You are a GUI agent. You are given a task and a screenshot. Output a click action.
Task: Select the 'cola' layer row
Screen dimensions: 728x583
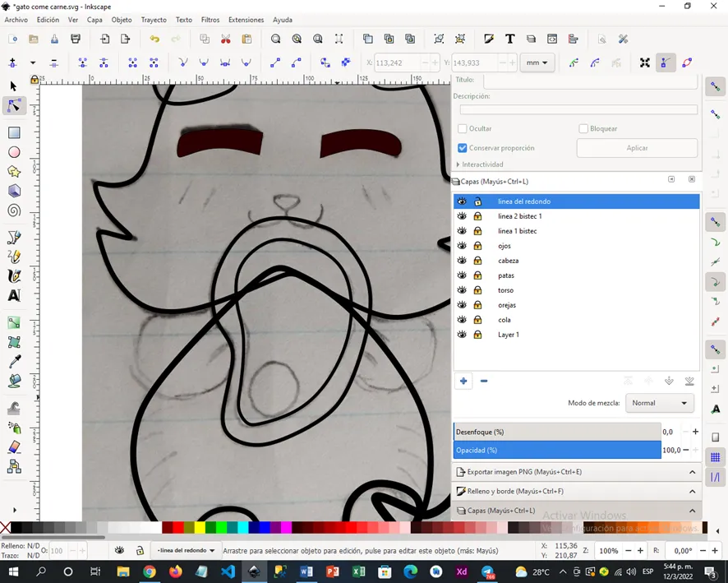576,320
